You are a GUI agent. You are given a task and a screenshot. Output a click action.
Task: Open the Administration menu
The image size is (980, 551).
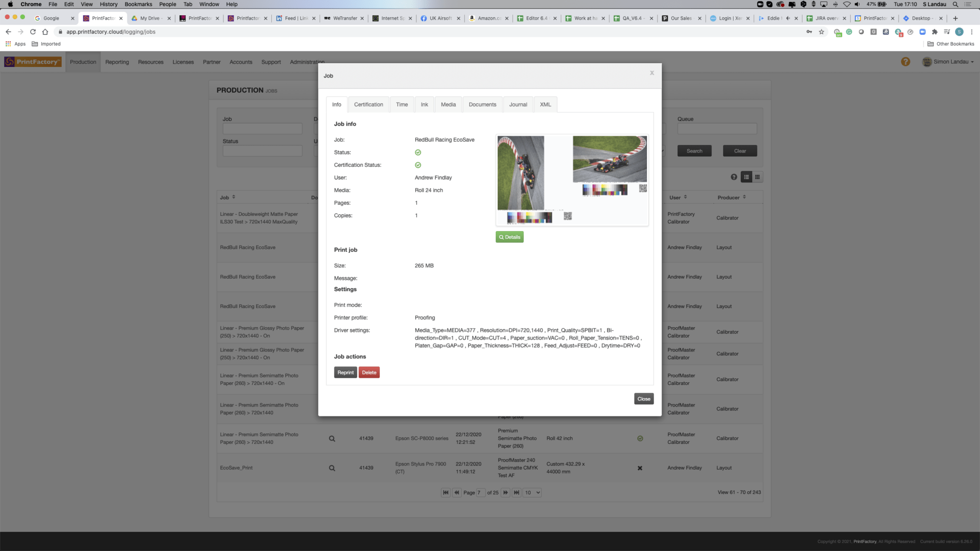pos(307,62)
